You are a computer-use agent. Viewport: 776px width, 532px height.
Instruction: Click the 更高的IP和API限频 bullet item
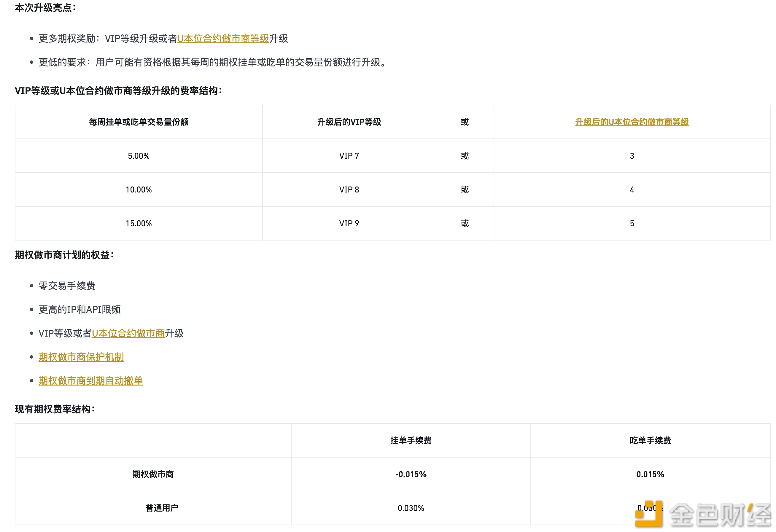point(79,310)
